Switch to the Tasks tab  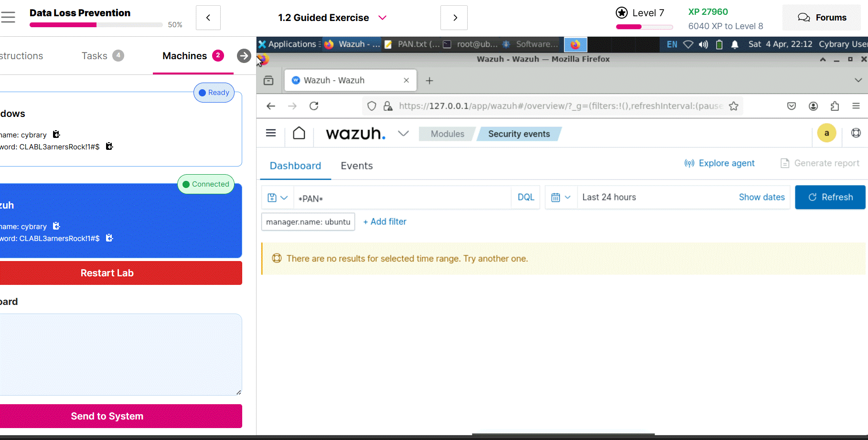(95, 56)
